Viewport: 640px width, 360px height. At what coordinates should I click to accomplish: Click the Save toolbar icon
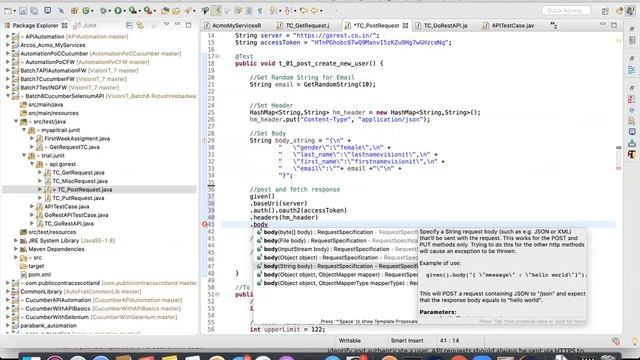point(23,11)
